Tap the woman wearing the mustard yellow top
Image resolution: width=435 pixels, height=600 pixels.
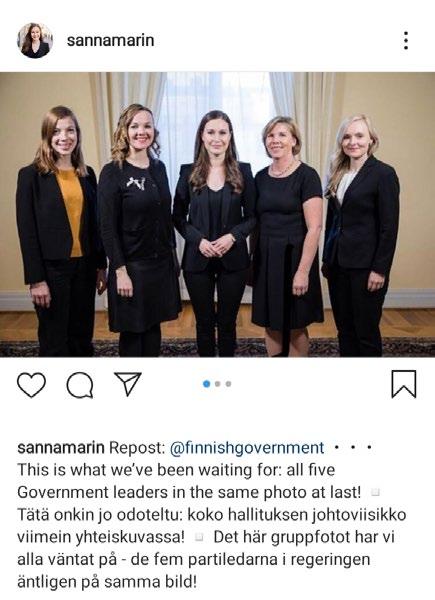[59, 231]
